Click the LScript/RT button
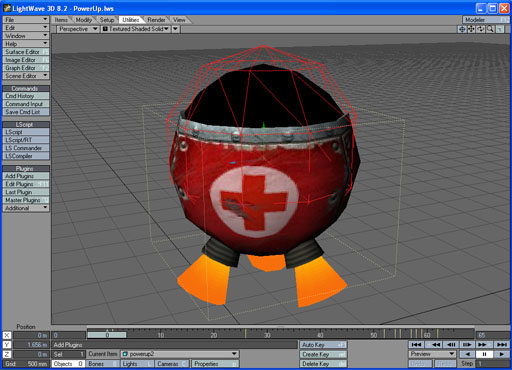The image size is (512, 370). pos(26,140)
